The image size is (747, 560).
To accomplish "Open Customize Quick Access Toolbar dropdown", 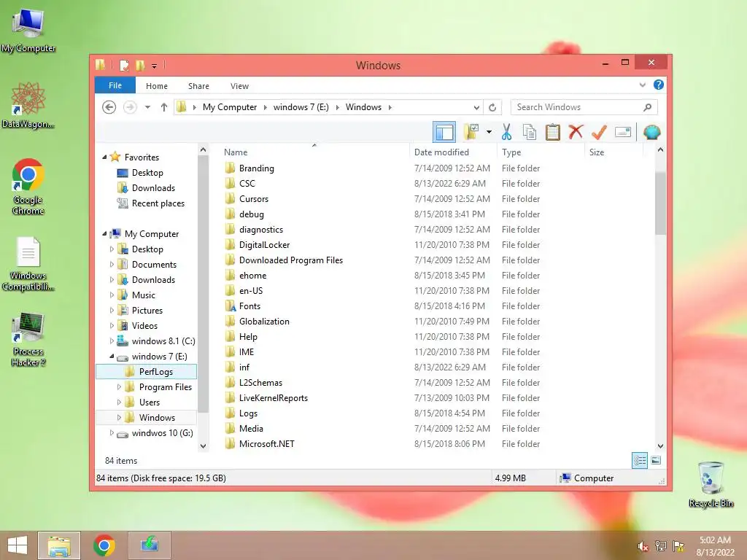I will [155, 66].
